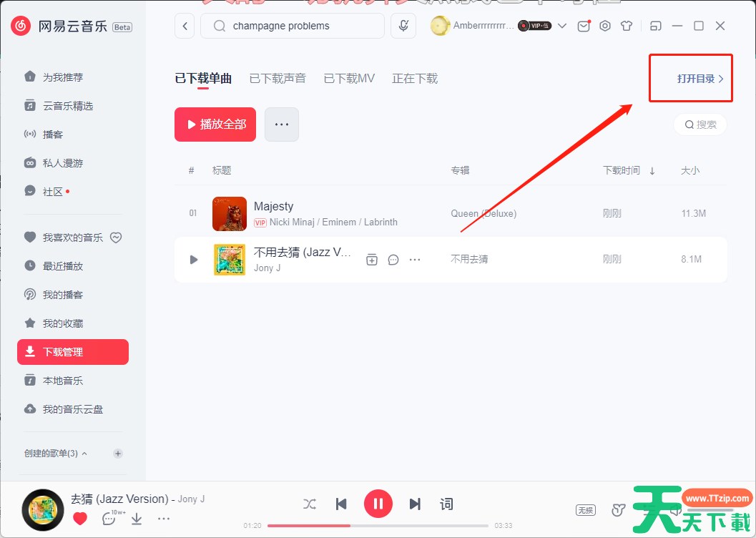756x538 pixels.
Task: Switch to mini player mode icon
Action: [656, 26]
